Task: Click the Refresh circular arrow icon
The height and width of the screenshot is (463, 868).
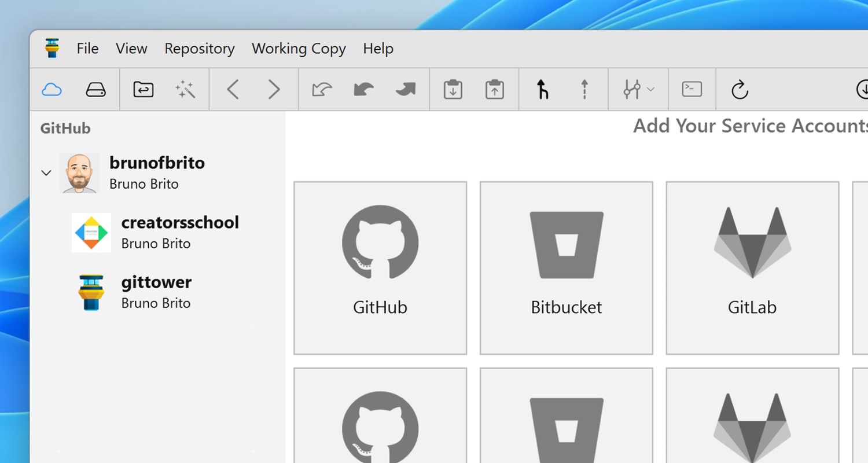Action: tap(740, 90)
